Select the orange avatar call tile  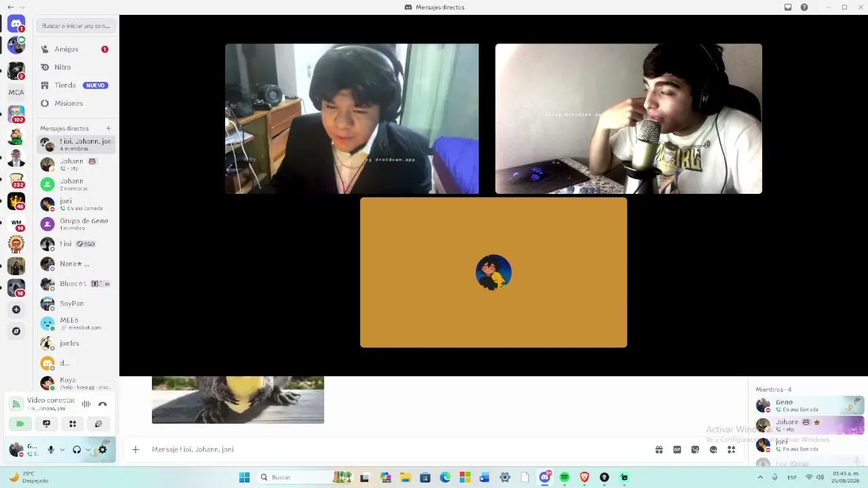click(x=494, y=272)
